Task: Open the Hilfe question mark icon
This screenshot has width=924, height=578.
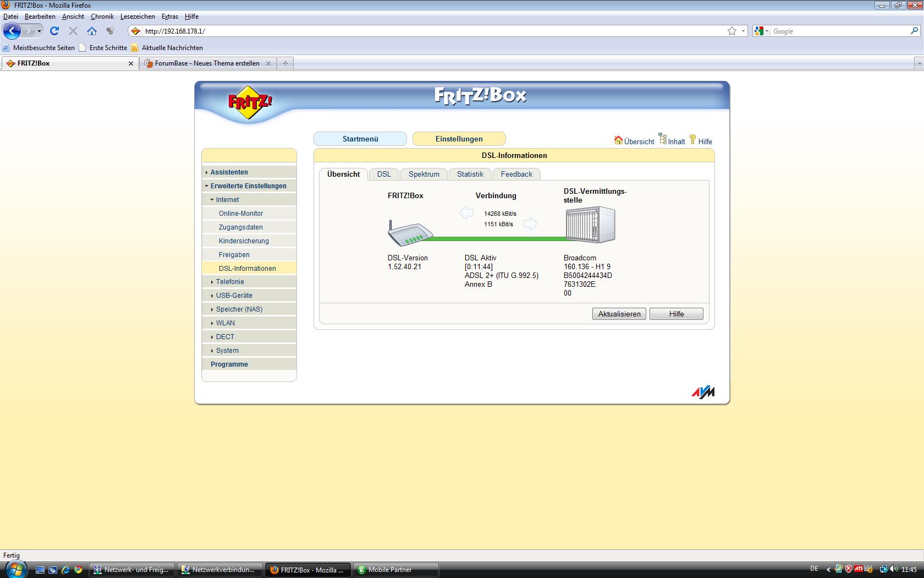Action: pyautogui.click(x=692, y=140)
